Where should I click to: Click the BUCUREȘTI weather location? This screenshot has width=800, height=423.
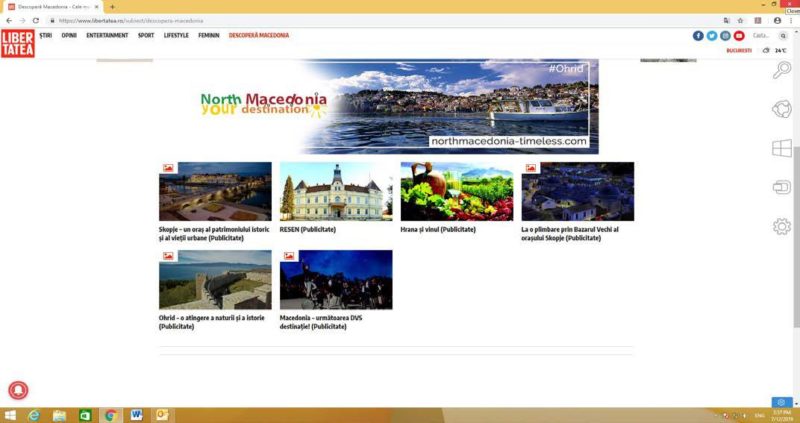pyautogui.click(x=739, y=51)
